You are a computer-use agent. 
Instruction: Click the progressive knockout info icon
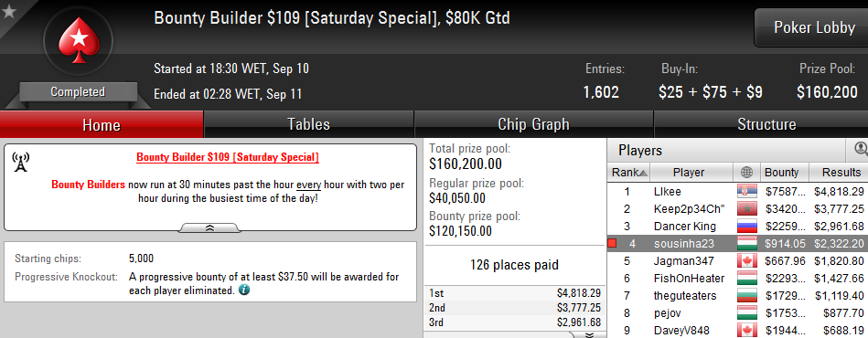(x=243, y=290)
